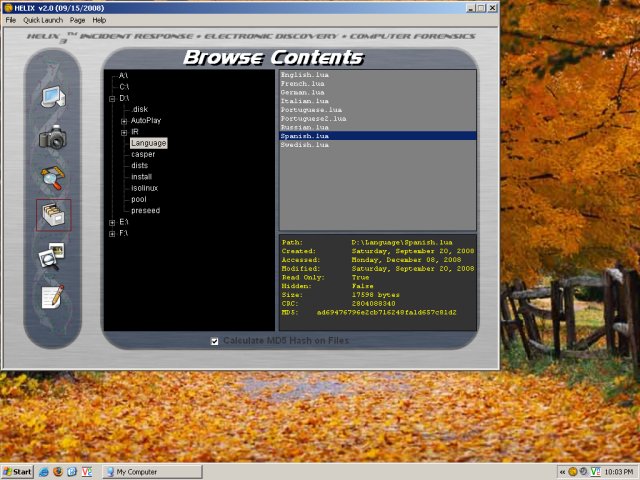Click the red V quick launch icon

coord(87,472)
